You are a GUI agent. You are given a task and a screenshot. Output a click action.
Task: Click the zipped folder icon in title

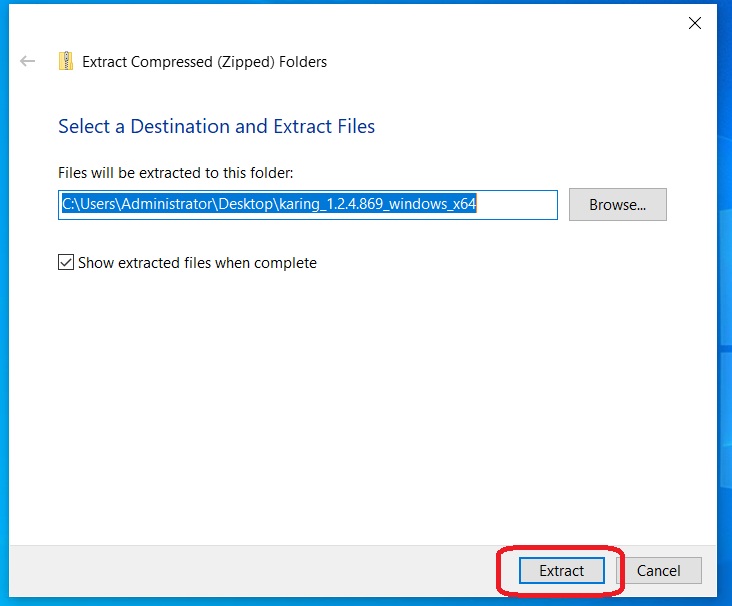(x=66, y=62)
